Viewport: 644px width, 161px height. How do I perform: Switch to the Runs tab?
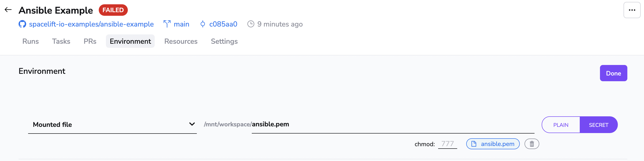(x=30, y=41)
